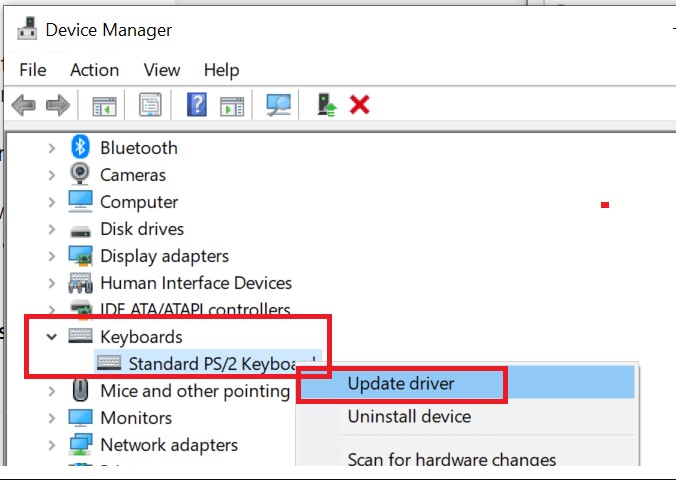Click the blue Help question mark icon
The image size is (676, 480).
(197, 104)
